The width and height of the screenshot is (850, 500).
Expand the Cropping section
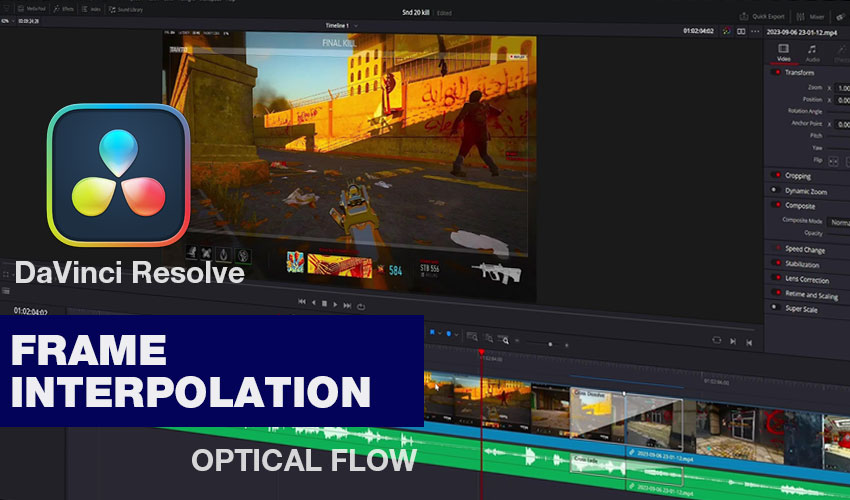click(x=798, y=176)
